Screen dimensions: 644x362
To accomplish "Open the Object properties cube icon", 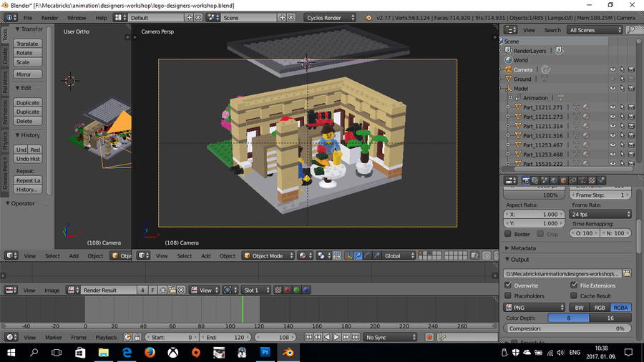I will pyautogui.click(x=564, y=180).
